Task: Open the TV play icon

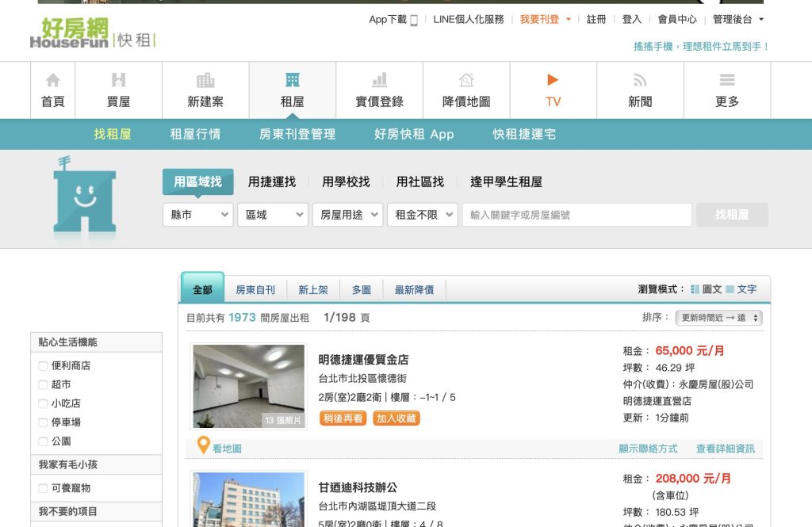Action: 553,80
